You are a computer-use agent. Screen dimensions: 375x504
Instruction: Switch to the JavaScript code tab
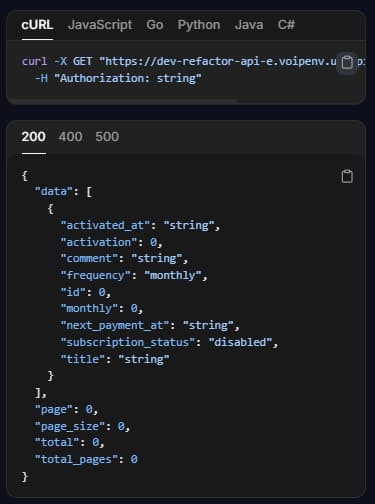click(x=100, y=25)
